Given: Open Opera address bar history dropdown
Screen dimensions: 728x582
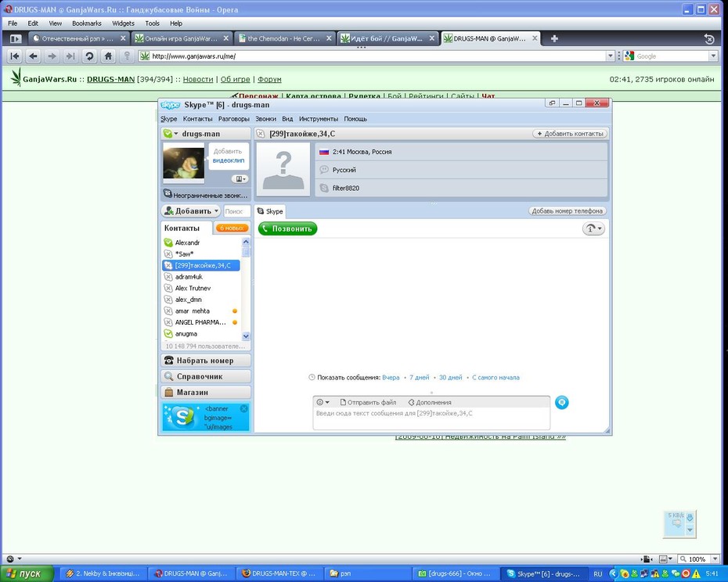Looking at the screenshot, I should (x=610, y=56).
